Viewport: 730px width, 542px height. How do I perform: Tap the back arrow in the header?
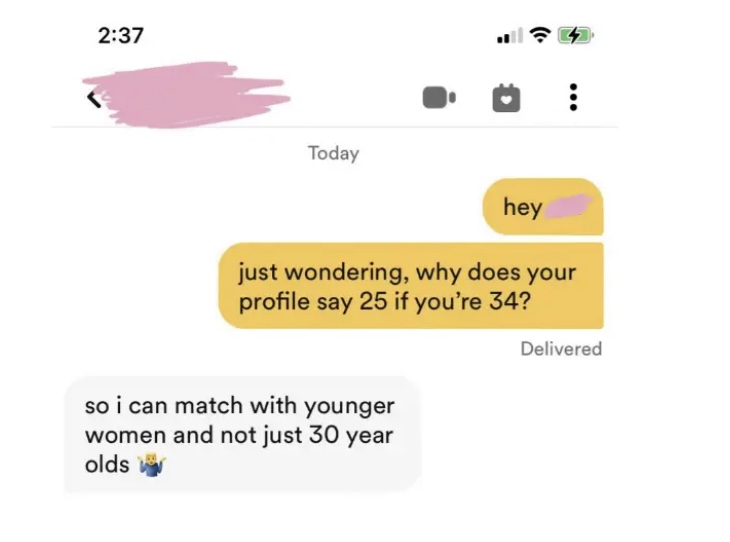[95, 99]
